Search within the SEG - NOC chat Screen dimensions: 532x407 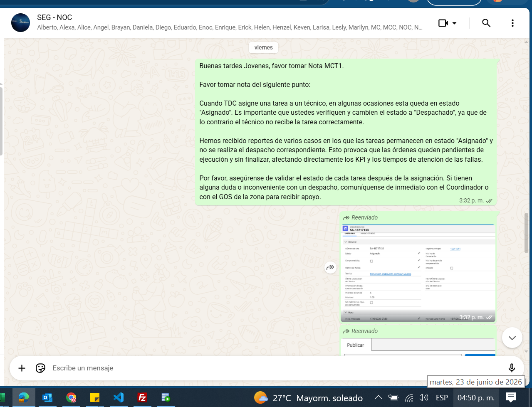click(486, 23)
